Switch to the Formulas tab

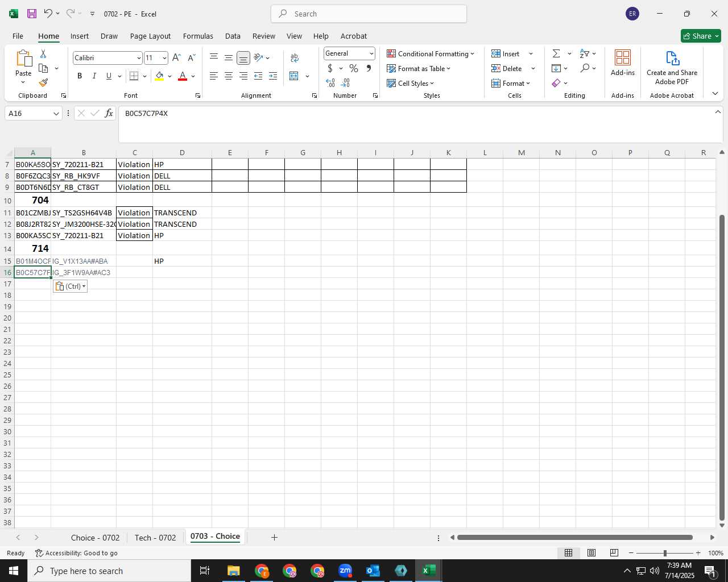pos(198,36)
